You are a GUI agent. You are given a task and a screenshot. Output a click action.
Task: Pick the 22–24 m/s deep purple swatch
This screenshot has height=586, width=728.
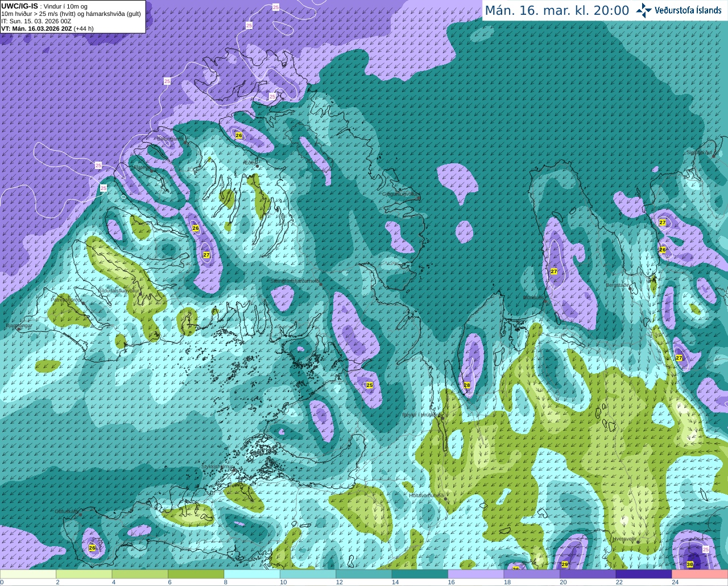(645, 574)
